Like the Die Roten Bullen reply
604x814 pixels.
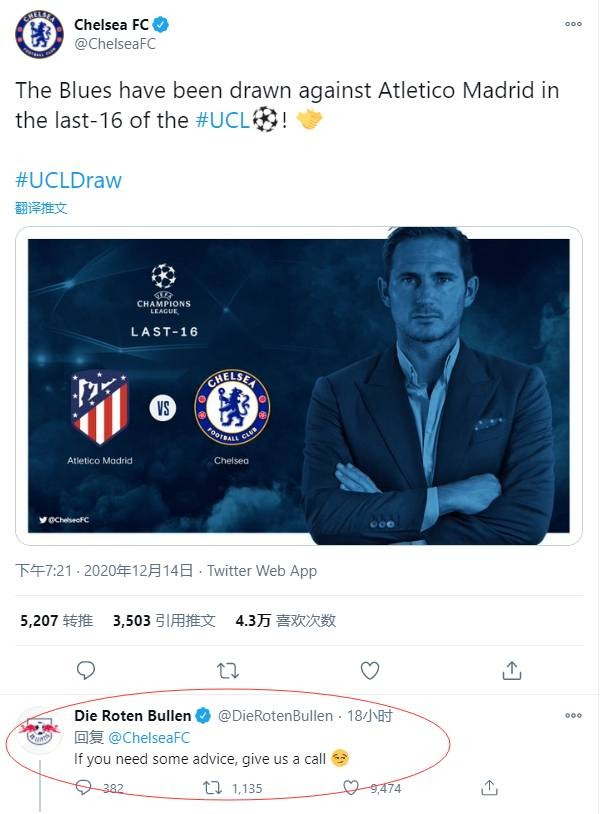click(351, 788)
